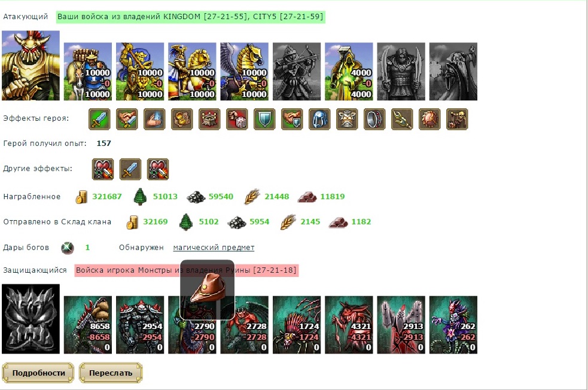Click the golden trident hero effect icon
This screenshot has height=390, width=588.
point(402,119)
